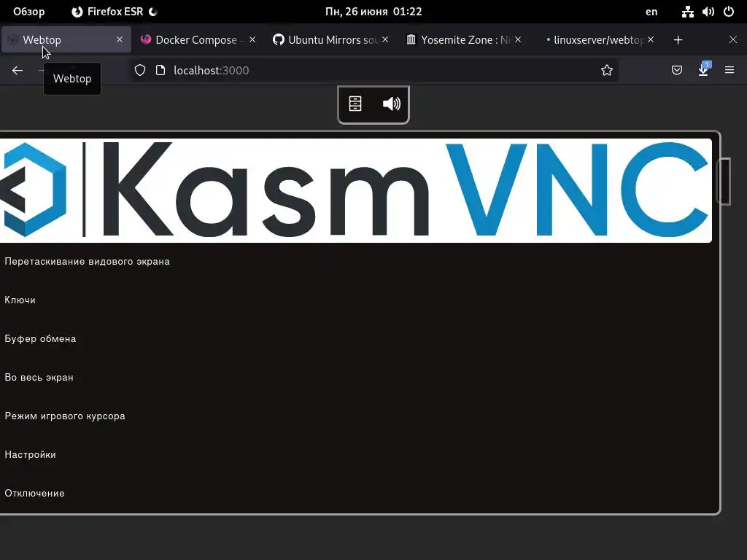The height and width of the screenshot is (560, 747).
Task: Open a new tab with plus button
Action: click(678, 40)
